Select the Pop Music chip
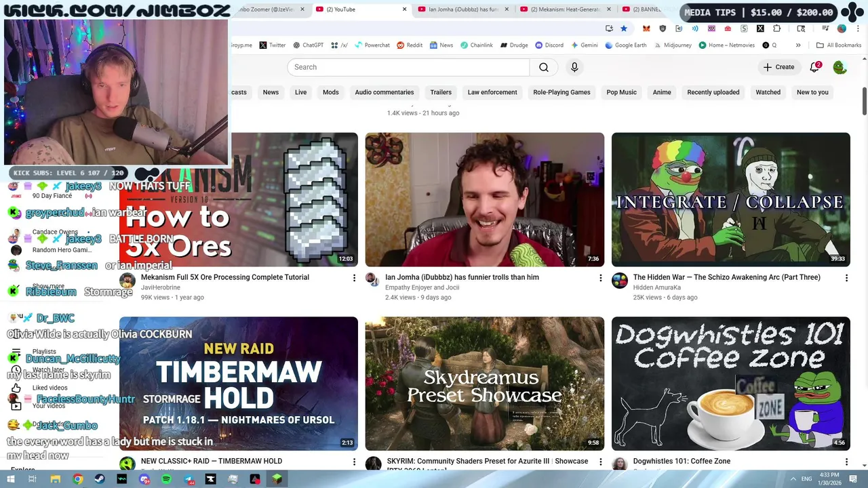Screen dimensions: 868x488 pyautogui.click(x=621, y=92)
